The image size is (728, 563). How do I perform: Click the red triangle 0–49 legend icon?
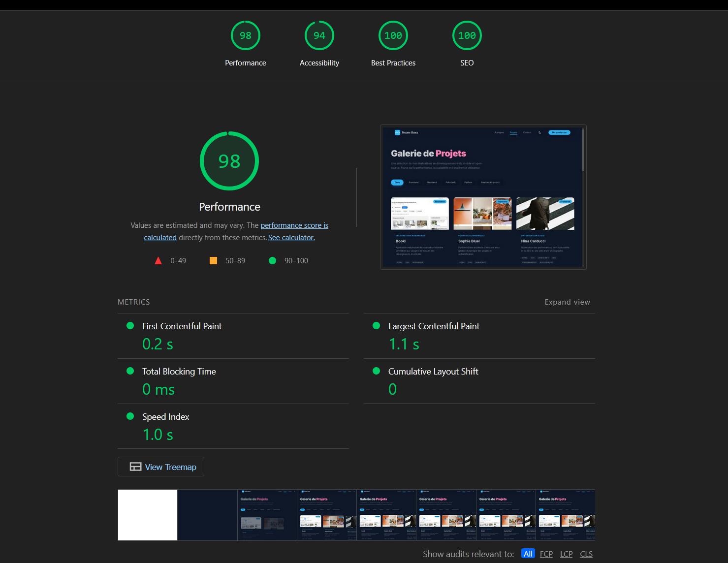pyautogui.click(x=158, y=261)
